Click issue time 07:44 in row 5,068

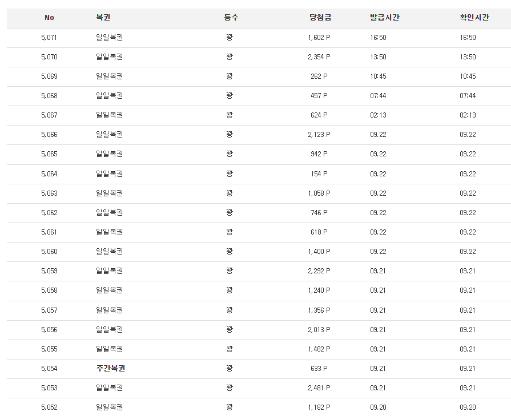tap(378, 95)
